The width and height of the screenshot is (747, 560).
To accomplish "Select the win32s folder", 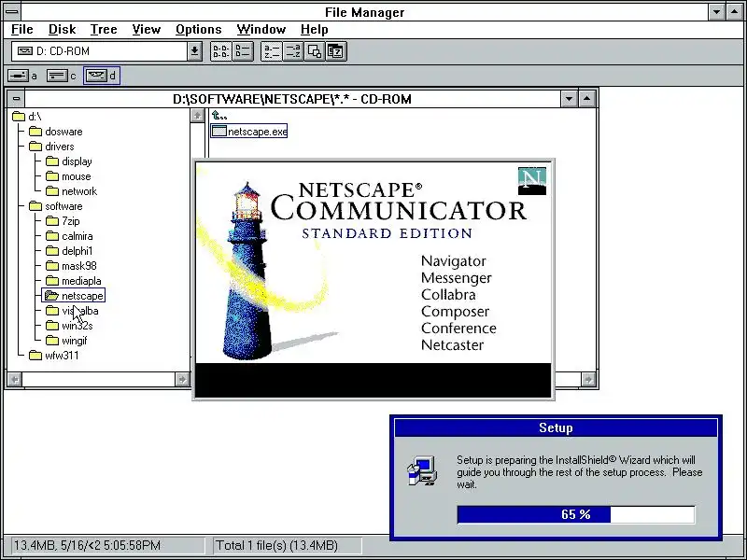I will [x=69, y=326].
